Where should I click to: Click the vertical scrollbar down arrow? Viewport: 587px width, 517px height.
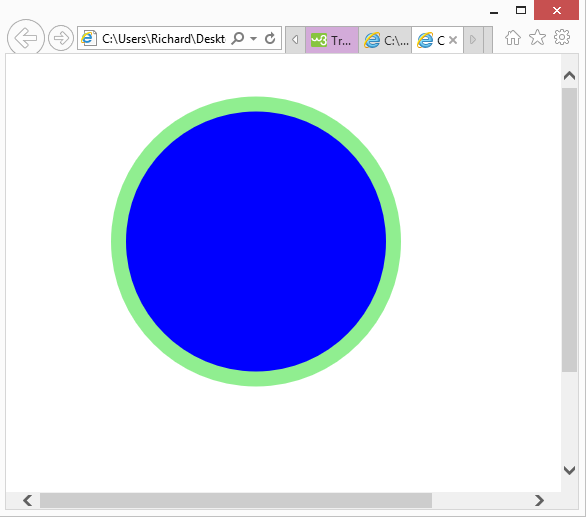pyautogui.click(x=569, y=470)
